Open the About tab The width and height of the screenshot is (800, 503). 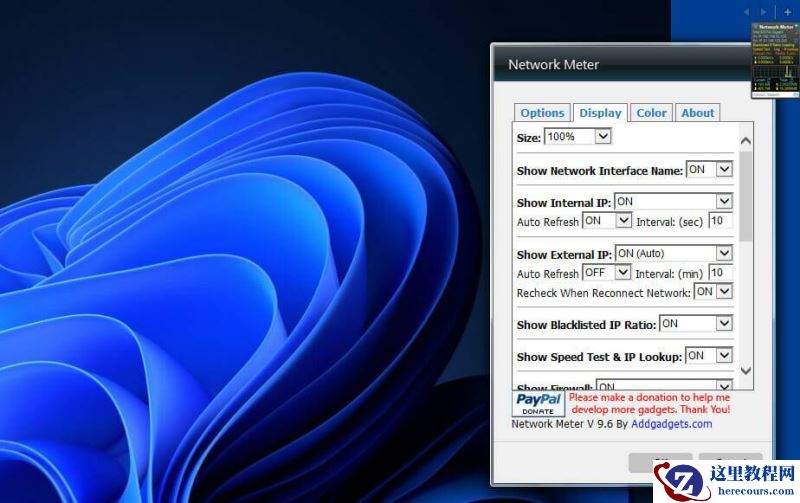[x=697, y=113]
